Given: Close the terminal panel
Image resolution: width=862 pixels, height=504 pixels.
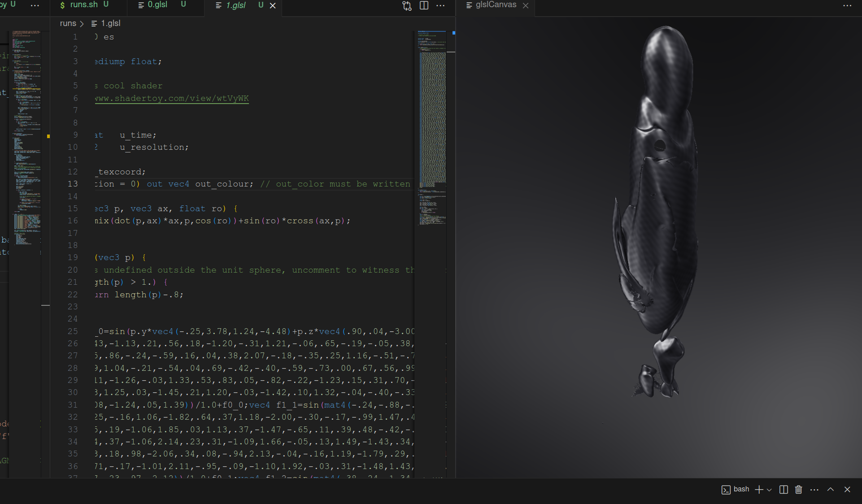Looking at the screenshot, I should 847,489.
